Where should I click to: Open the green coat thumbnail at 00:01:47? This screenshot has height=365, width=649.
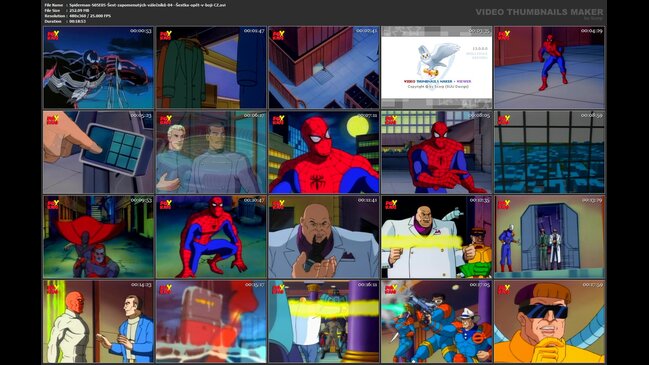pos(211,67)
